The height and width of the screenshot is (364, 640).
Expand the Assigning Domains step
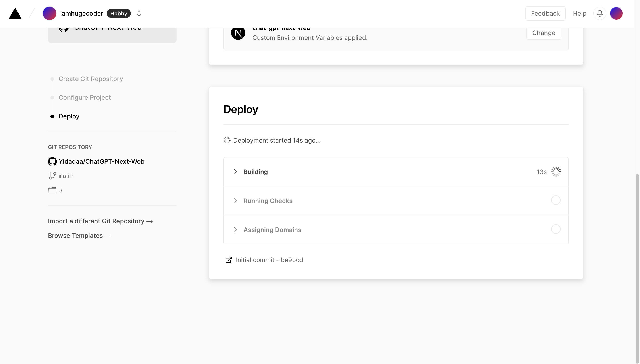(235, 230)
